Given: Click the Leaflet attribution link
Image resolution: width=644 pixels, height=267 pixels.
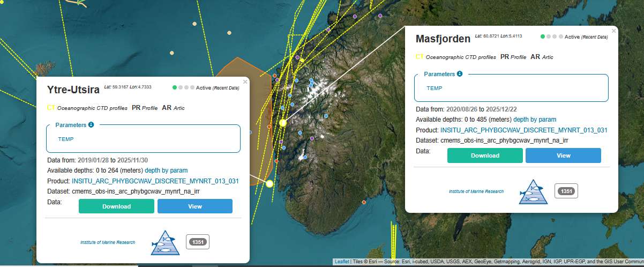Looking at the screenshot, I should tap(341, 262).
